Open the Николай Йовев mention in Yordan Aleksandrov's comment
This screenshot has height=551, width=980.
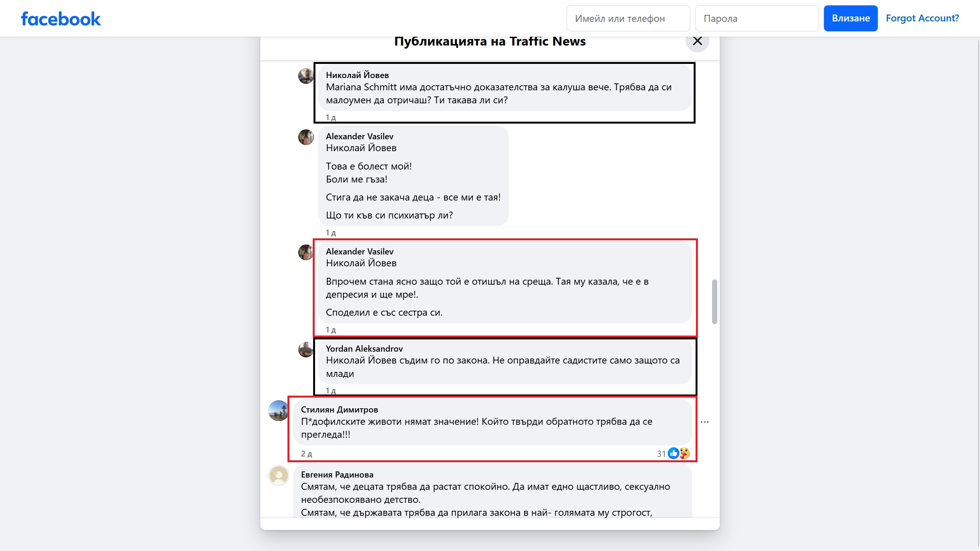click(x=361, y=360)
